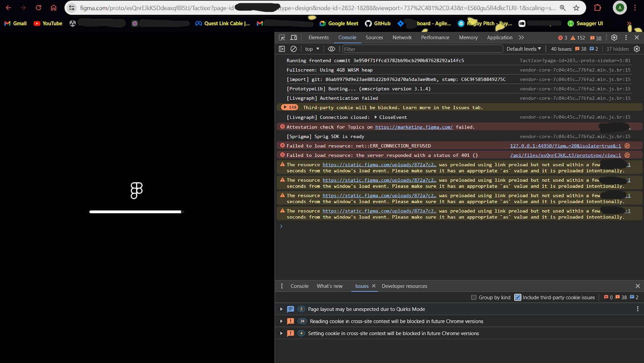The height and width of the screenshot is (363, 644).
Task: Open DevTools customize three-dot menu
Action: tap(626, 38)
